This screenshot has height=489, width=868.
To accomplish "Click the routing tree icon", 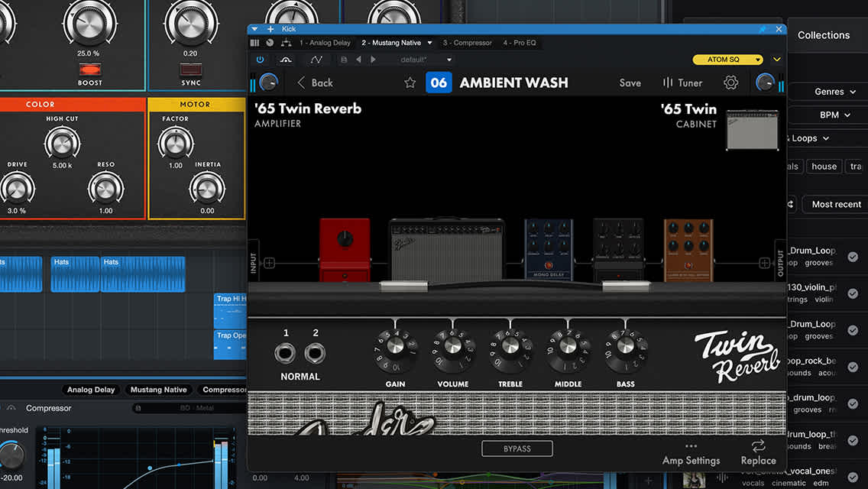I will point(287,43).
